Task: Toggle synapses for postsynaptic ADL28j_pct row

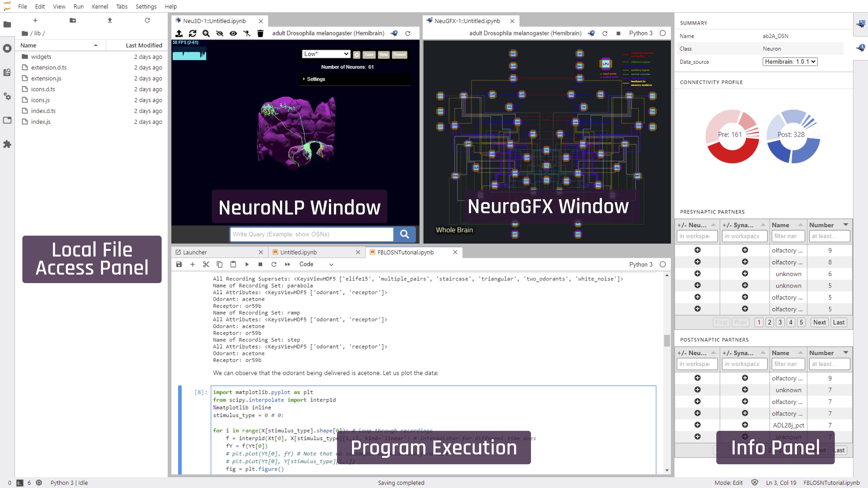Action: [745, 425]
